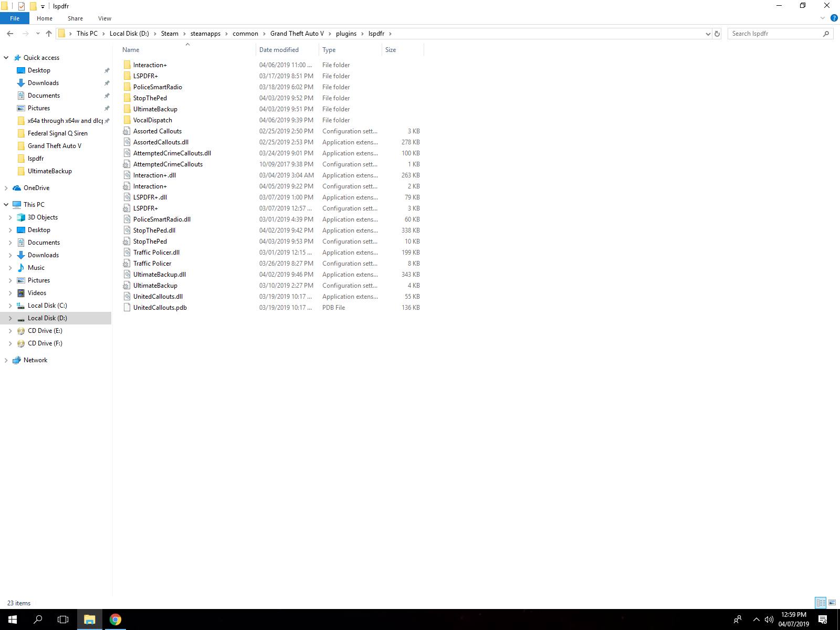Select the StopThePed.dll file name
The image size is (840, 630).
coord(154,230)
